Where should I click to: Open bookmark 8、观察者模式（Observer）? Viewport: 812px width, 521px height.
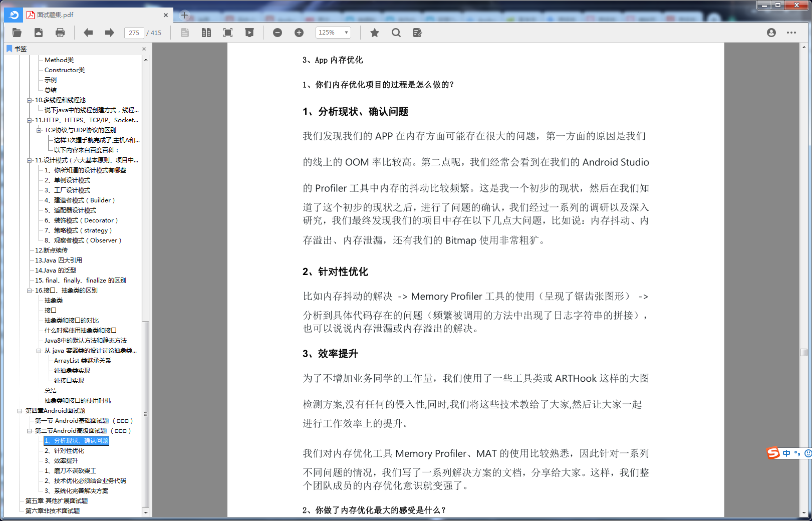point(83,240)
